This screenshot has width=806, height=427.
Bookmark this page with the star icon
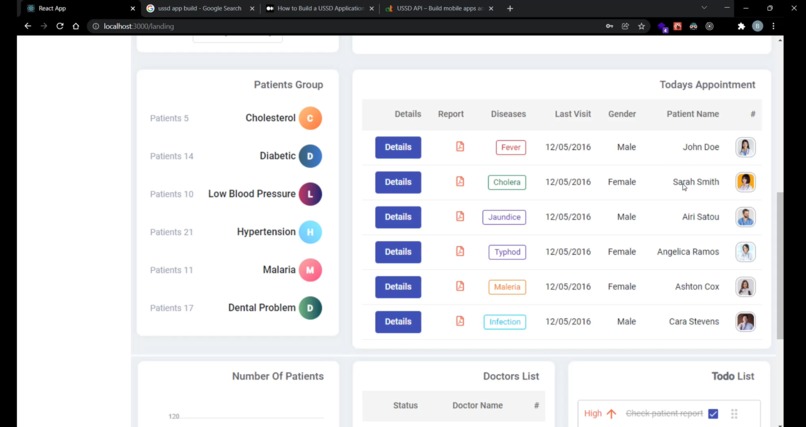pyautogui.click(x=641, y=26)
